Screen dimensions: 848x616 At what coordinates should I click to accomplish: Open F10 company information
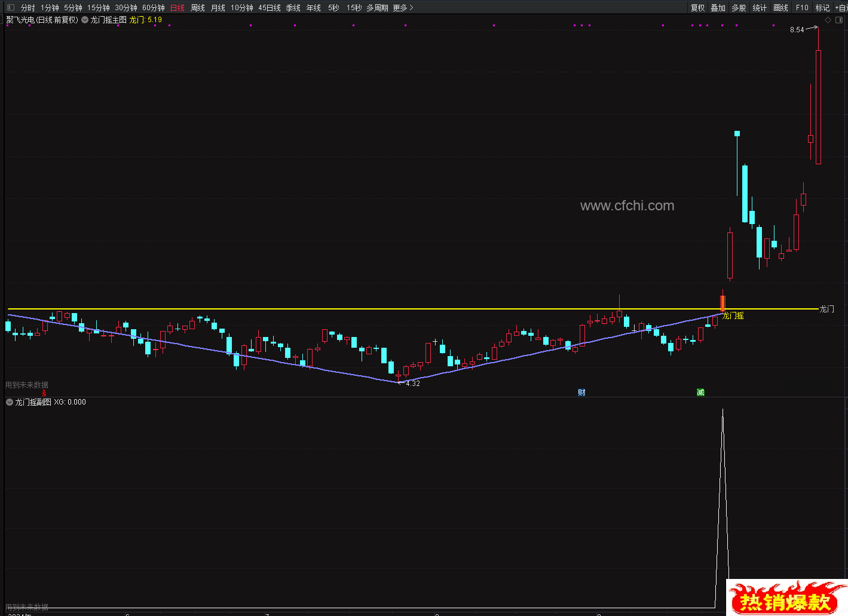coord(802,8)
